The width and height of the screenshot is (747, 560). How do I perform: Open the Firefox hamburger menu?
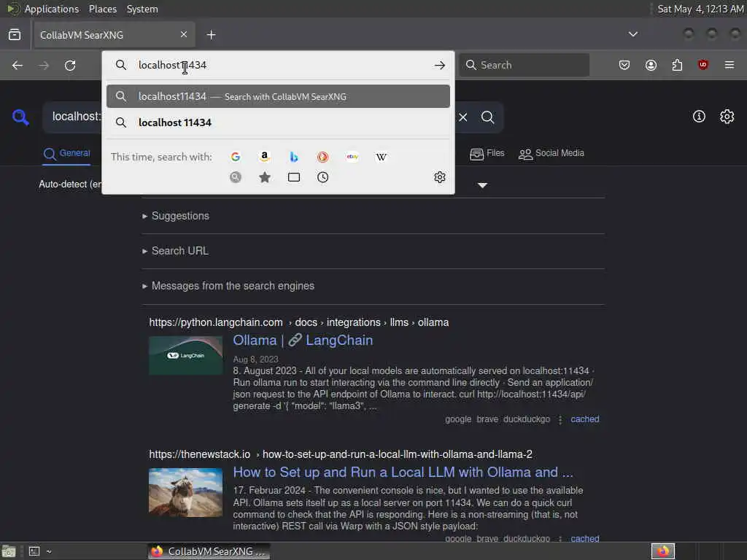[729, 65]
